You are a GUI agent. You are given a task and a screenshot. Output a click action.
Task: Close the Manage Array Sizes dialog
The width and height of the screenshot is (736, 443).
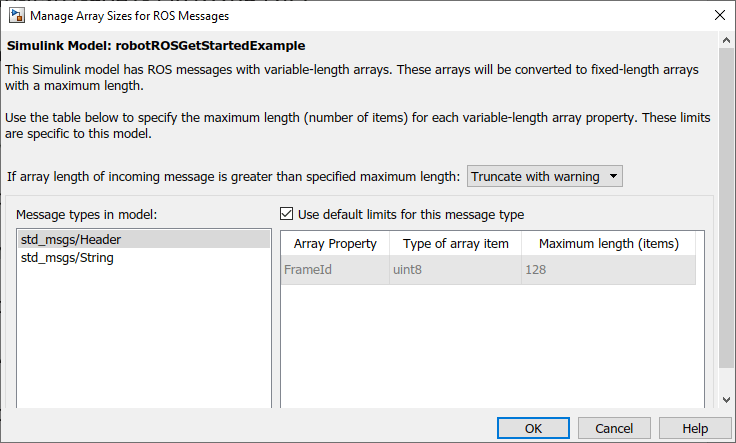pos(718,16)
